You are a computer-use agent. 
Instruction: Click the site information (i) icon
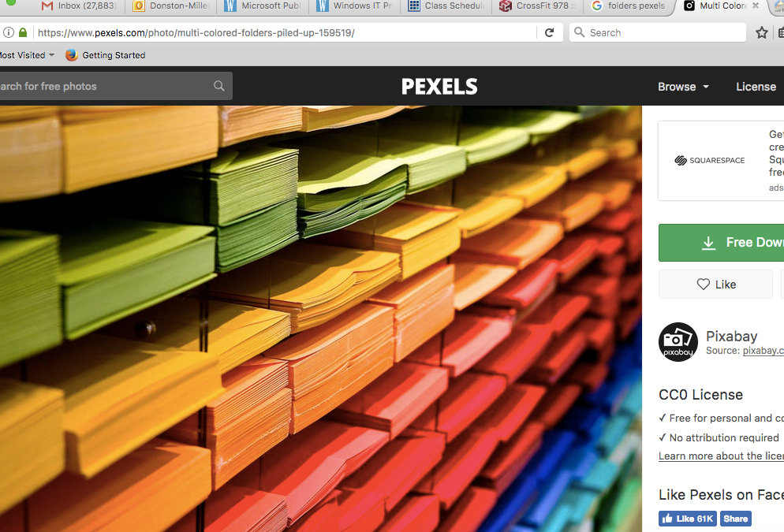pos(9,32)
